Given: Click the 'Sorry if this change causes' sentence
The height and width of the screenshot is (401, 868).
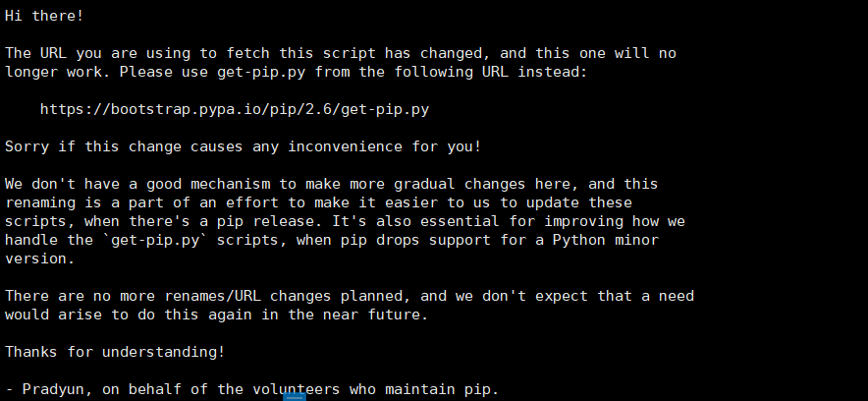Looking at the screenshot, I should pos(124,146).
